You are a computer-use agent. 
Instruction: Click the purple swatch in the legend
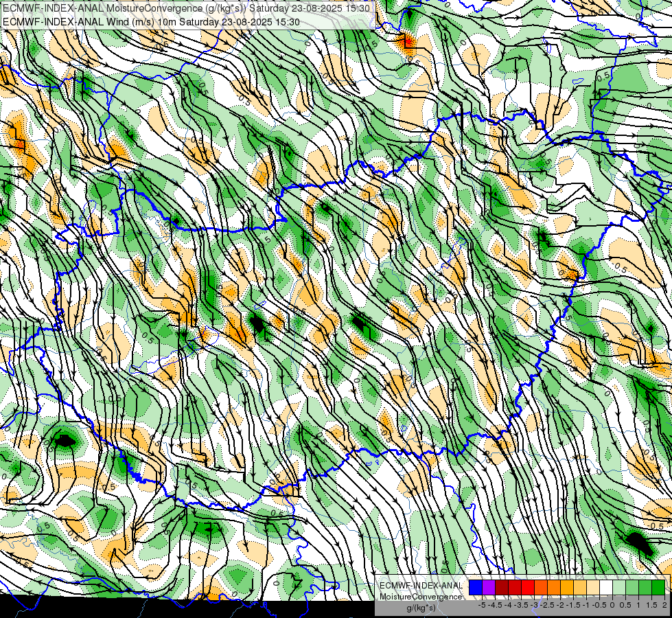(x=489, y=587)
